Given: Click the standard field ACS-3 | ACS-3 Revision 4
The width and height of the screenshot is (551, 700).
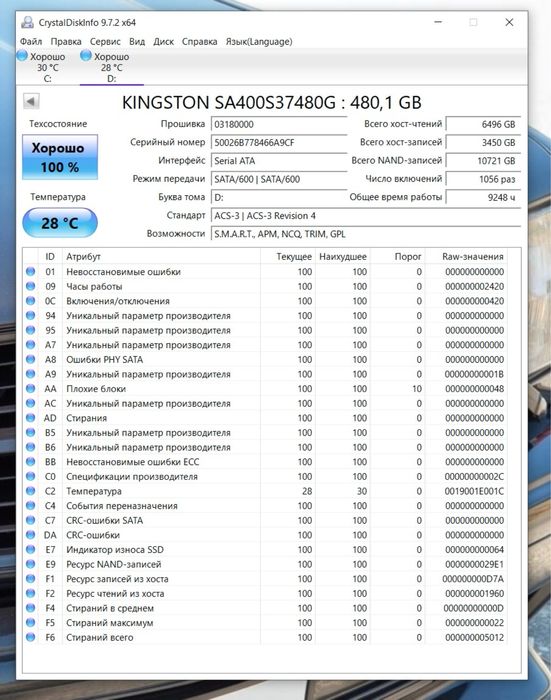Looking at the screenshot, I should coord(366,216).
